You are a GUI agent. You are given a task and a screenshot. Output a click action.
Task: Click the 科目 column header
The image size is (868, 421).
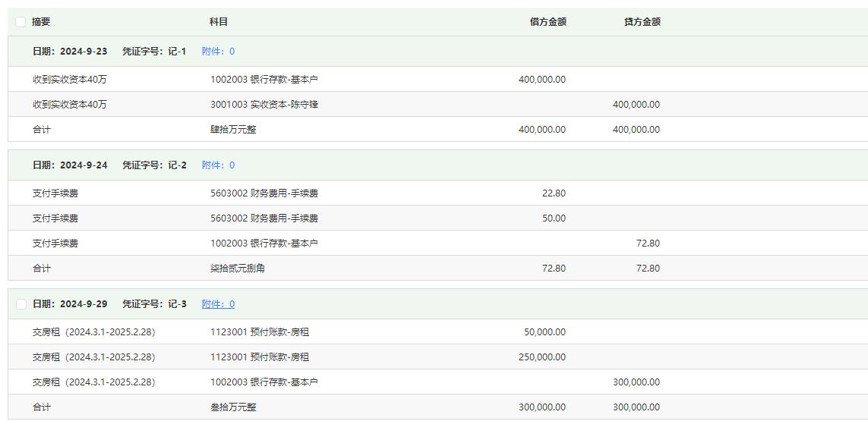218,22
